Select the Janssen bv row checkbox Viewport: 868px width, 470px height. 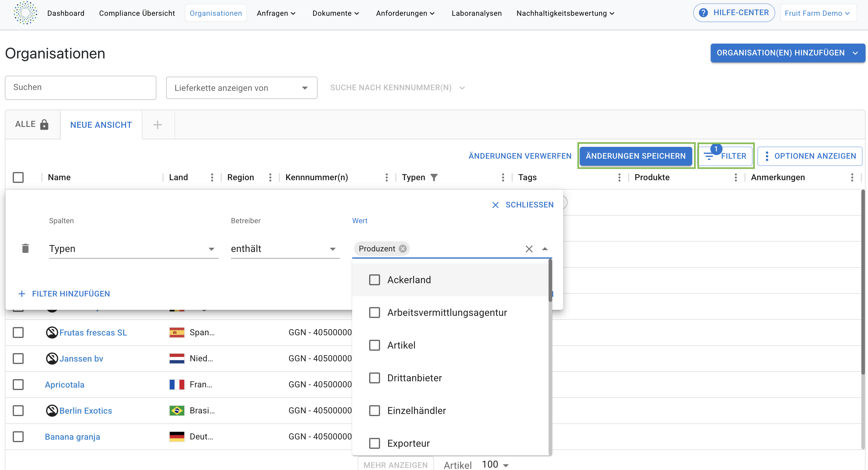pos(18,359)
